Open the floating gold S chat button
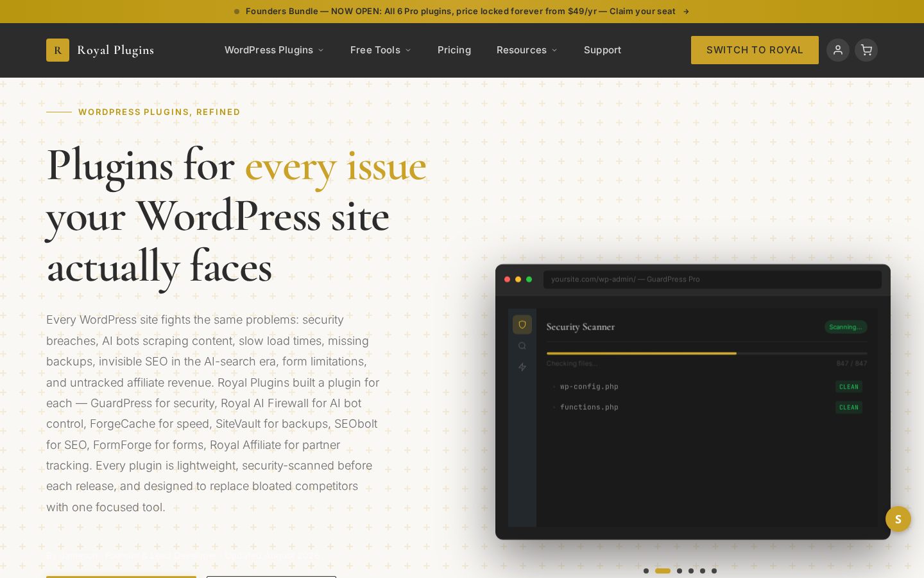Screen dimensions: 924x578 coord(898,519)
